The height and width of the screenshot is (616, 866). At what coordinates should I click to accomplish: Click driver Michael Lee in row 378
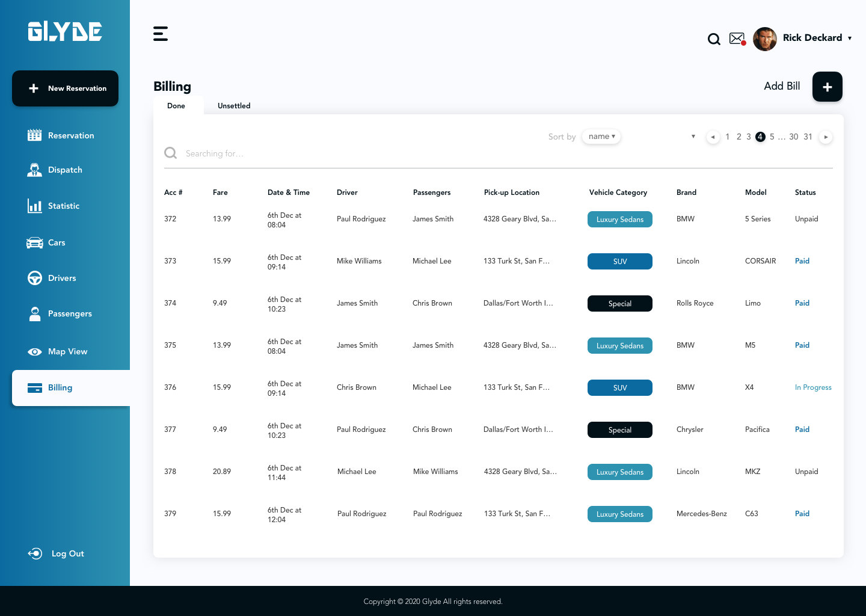(x=357, y=472)
